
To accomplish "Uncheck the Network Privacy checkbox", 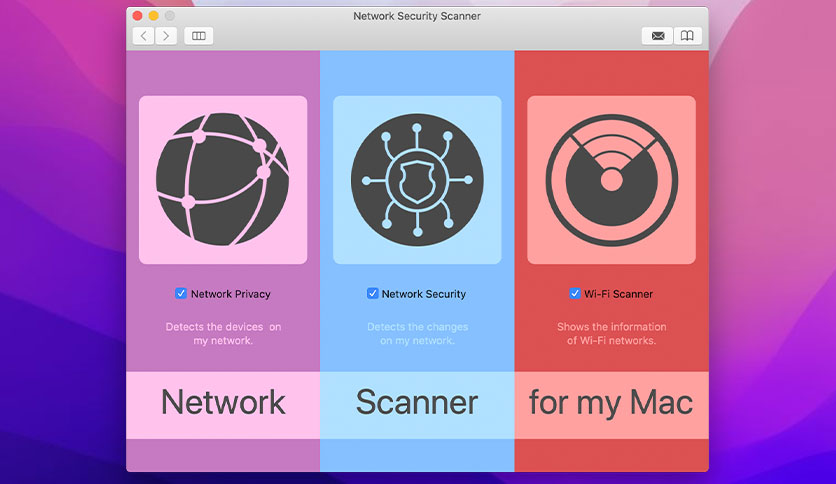I will (x=181, y=293).
